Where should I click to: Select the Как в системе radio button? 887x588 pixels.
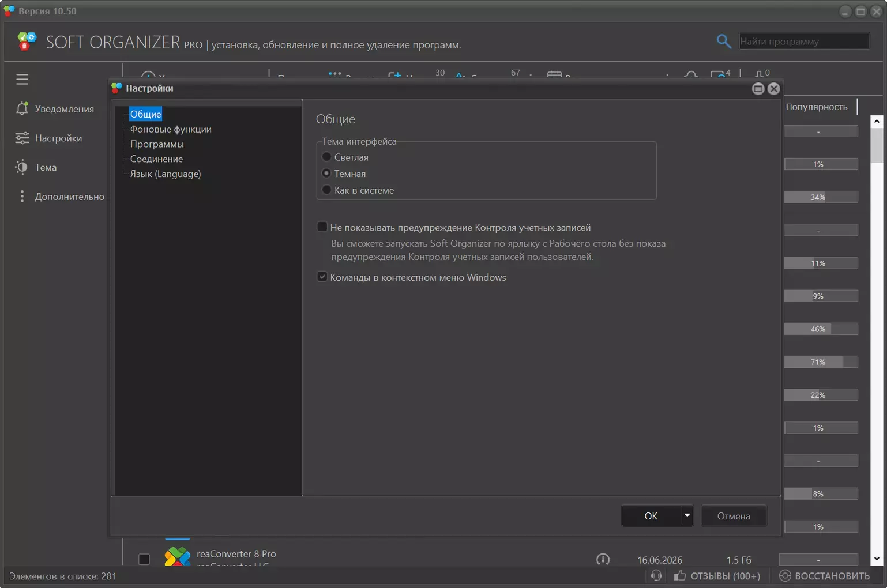pyautogui.click(x=326, y=190)
